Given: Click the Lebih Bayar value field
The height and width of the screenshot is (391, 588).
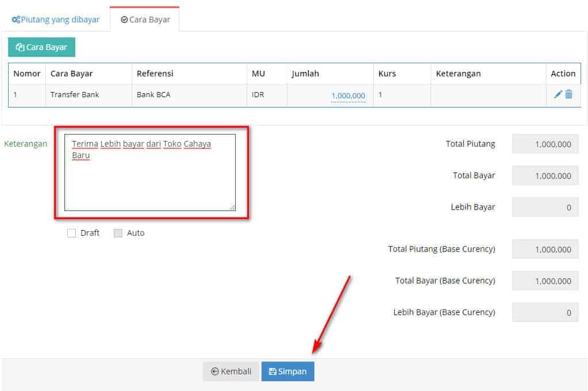Looking at the screenshot, I should click(x=545, y=207).
